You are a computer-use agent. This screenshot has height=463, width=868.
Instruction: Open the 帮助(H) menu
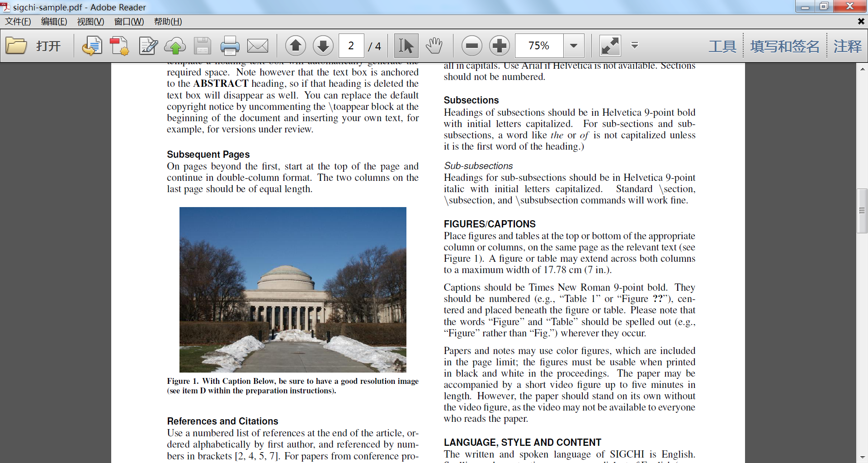168,22
